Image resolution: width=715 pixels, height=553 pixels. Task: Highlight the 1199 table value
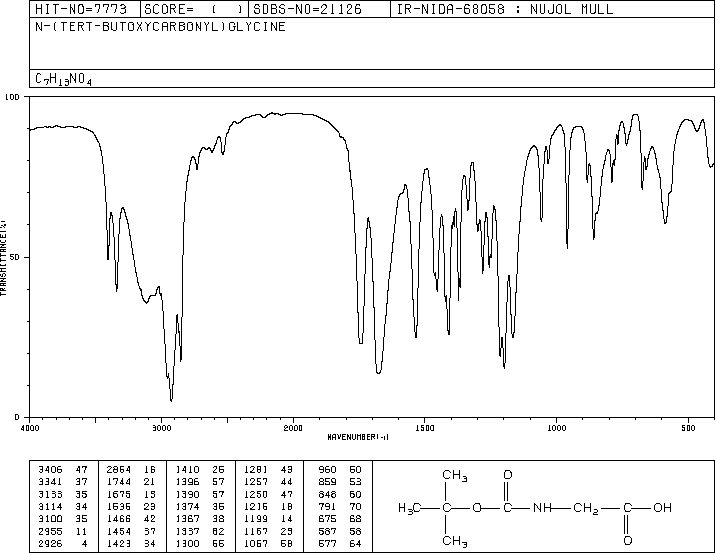click(x=256, y=519)
